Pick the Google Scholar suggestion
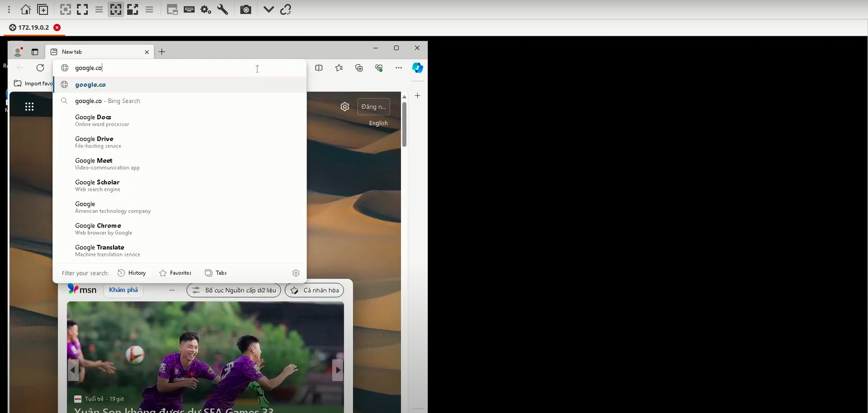Viewport: 868px width, 413px height. [x=180, y=185]
